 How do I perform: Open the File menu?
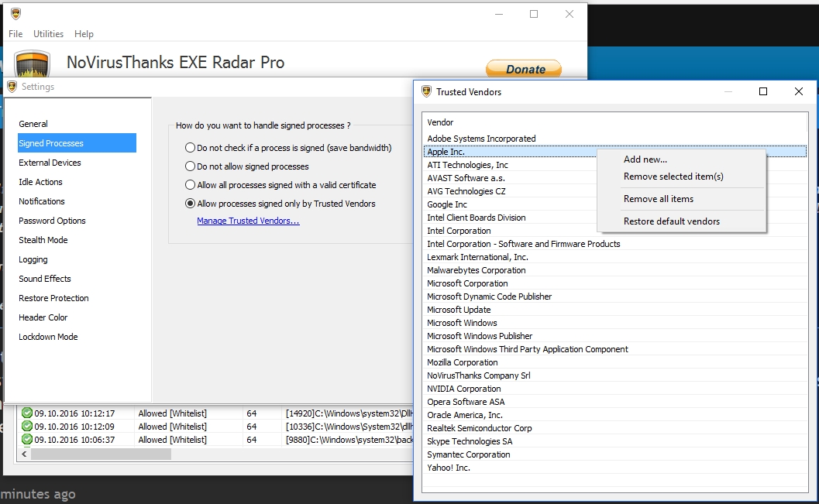click(15, 34)
